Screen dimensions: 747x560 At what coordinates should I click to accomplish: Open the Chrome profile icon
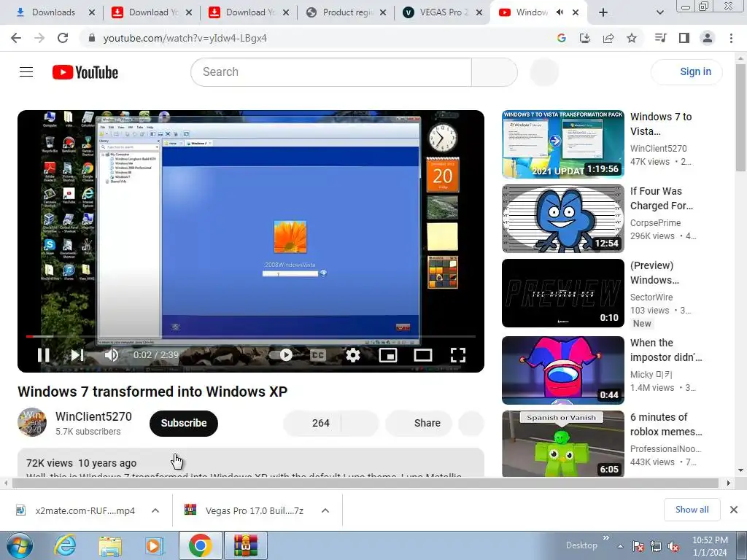click(x=708, y=38)
